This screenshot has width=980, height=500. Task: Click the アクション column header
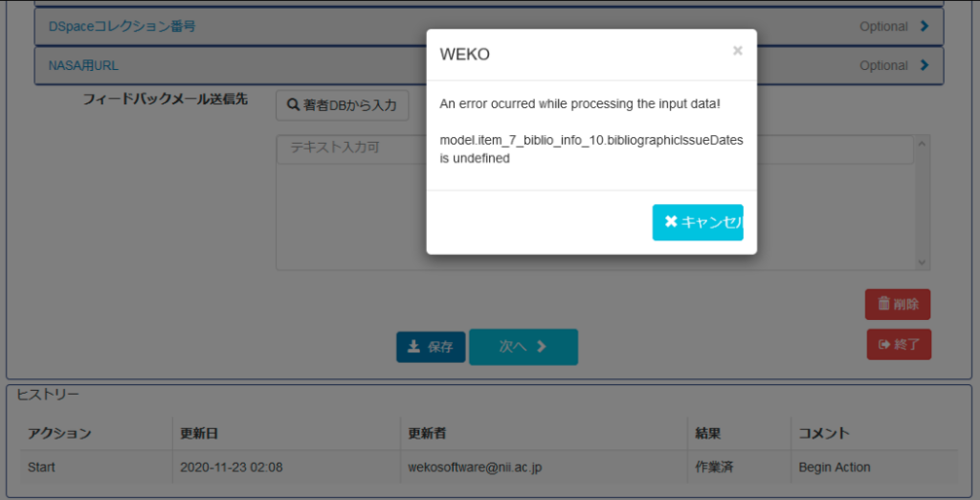tap(59, 434)
